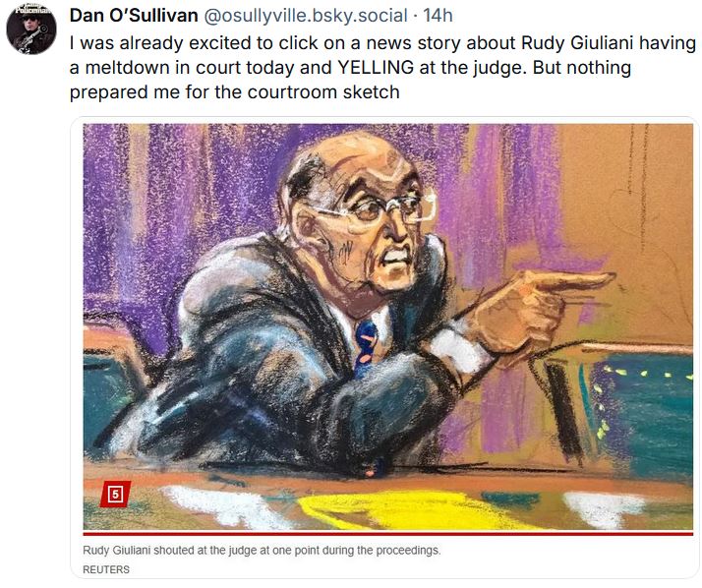Click the word YELLING in the post

click(376, 67)
